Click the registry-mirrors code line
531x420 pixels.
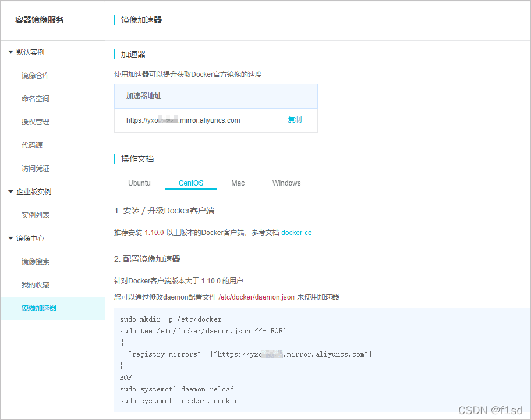tap(250, 354)
